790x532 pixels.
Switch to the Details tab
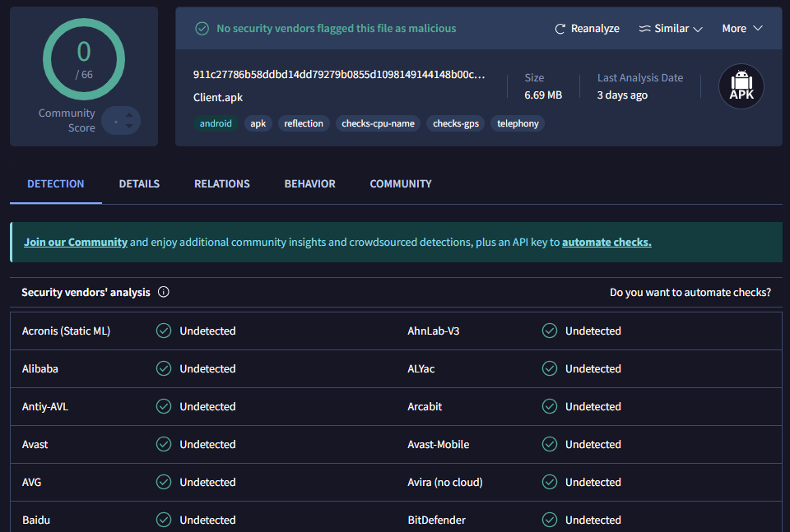click(139, 184)
